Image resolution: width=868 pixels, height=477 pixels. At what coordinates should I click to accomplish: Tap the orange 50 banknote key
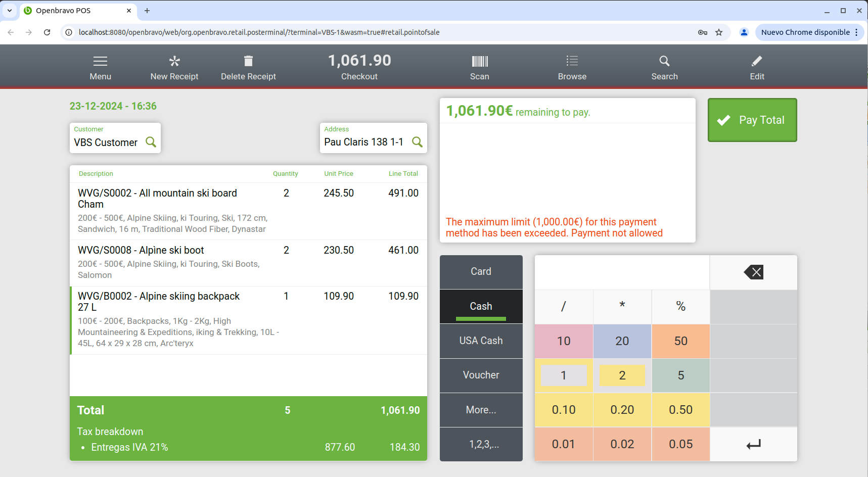(680, 341)
